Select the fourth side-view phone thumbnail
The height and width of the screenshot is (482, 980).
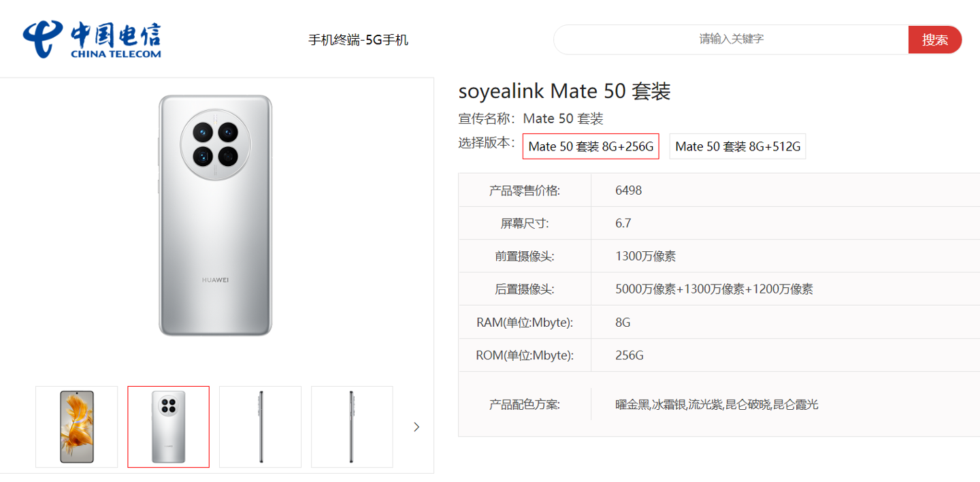click(x=352, y=427)
